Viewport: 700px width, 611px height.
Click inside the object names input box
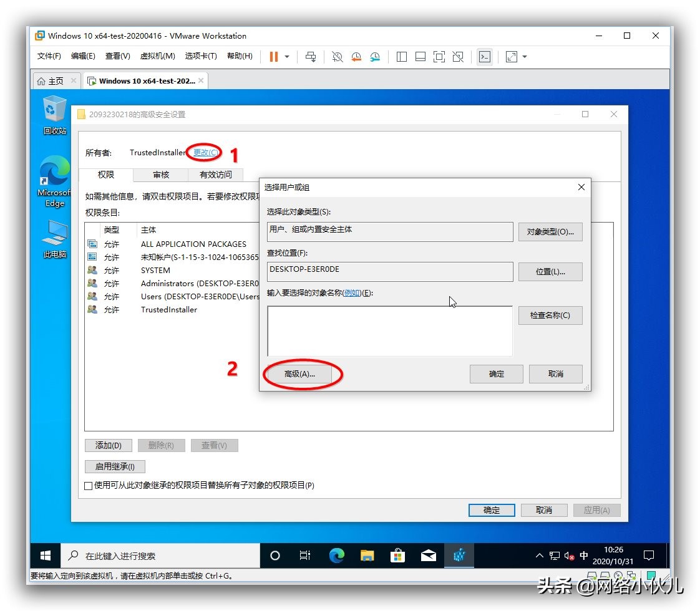point(389,330)
